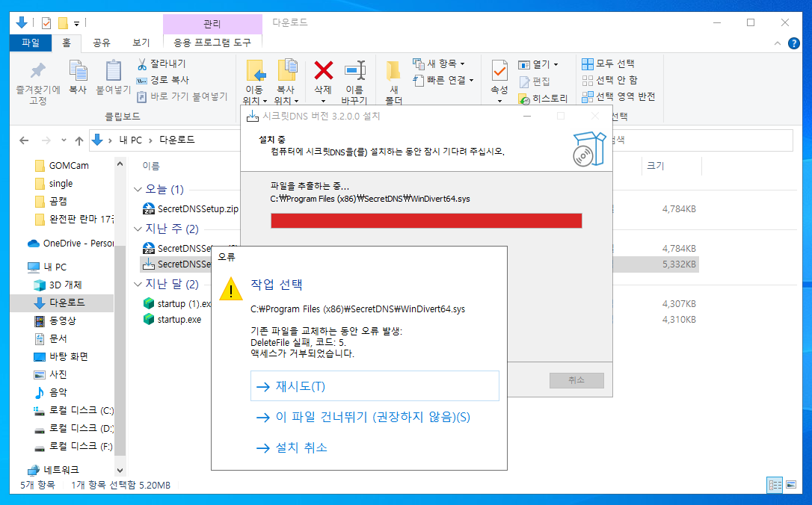Select 다운로드 in the navigation tree
The height and width of the screenshot is (505, 812).
(67, 303)
